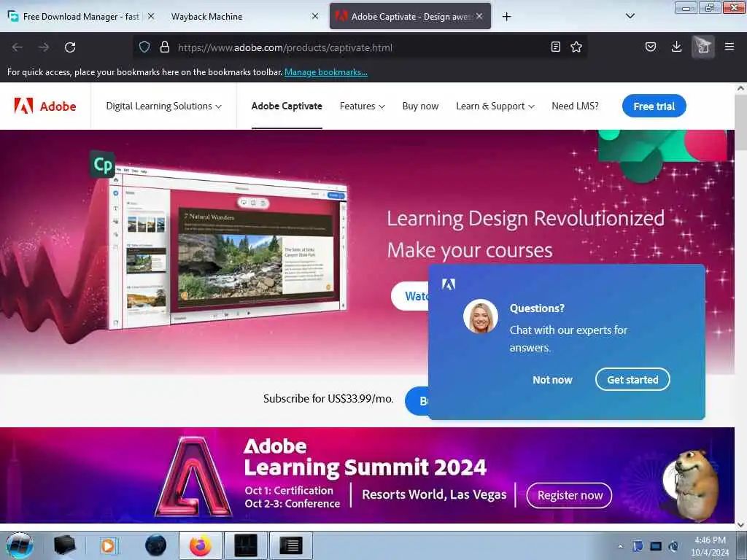Open the black box taskbar icon

[64, 545]
